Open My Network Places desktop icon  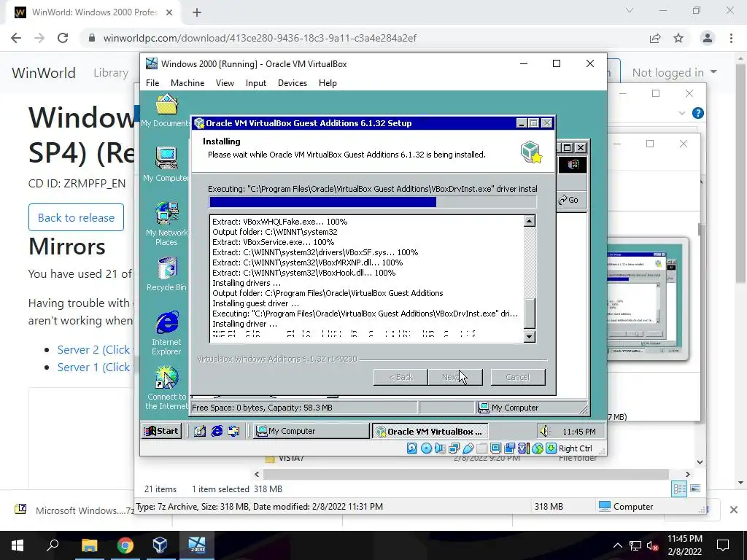click(x=166, y=223)
